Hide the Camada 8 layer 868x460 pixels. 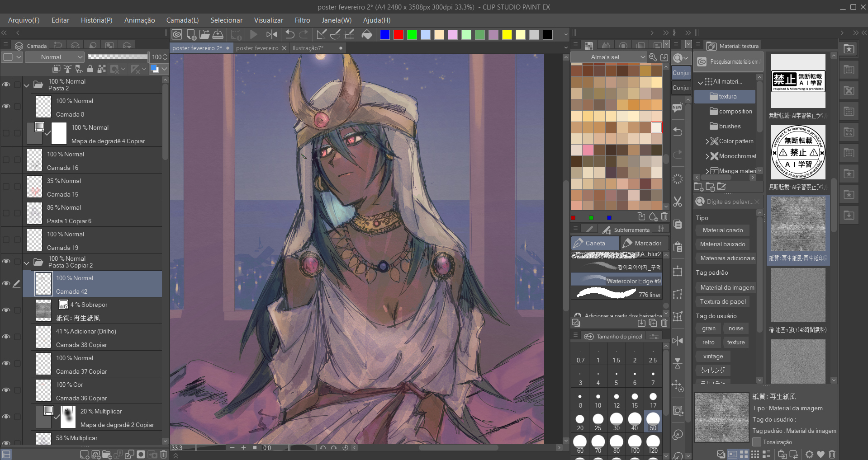coord(6,107)
